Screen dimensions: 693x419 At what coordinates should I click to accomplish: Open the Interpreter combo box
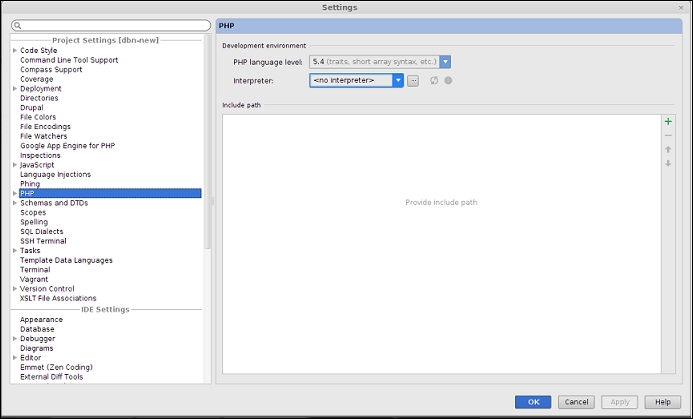pos(398,80)
